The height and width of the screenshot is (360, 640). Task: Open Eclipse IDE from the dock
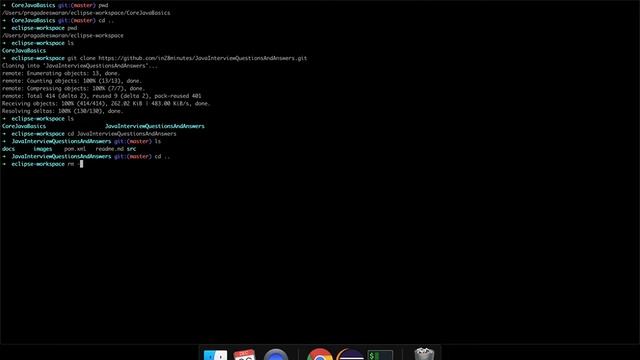[350, 355]
